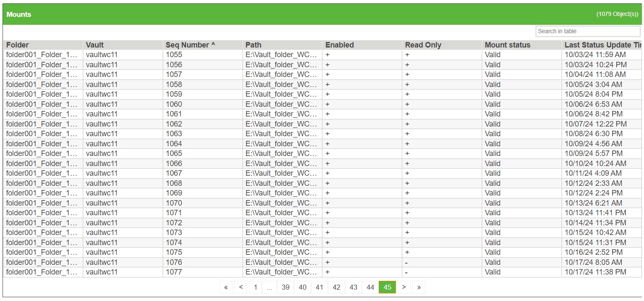Navigate to page 39

(285, 287)
